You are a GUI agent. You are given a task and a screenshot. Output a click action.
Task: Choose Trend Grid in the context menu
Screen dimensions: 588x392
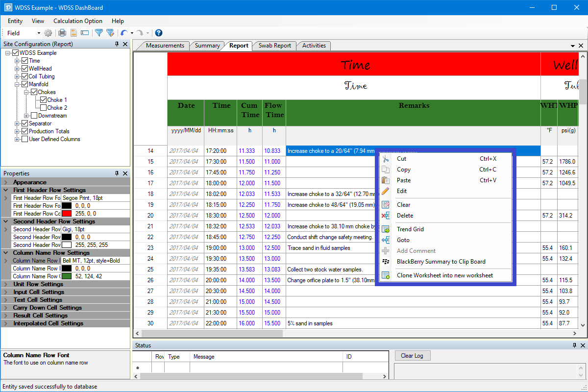click(446, 229)
